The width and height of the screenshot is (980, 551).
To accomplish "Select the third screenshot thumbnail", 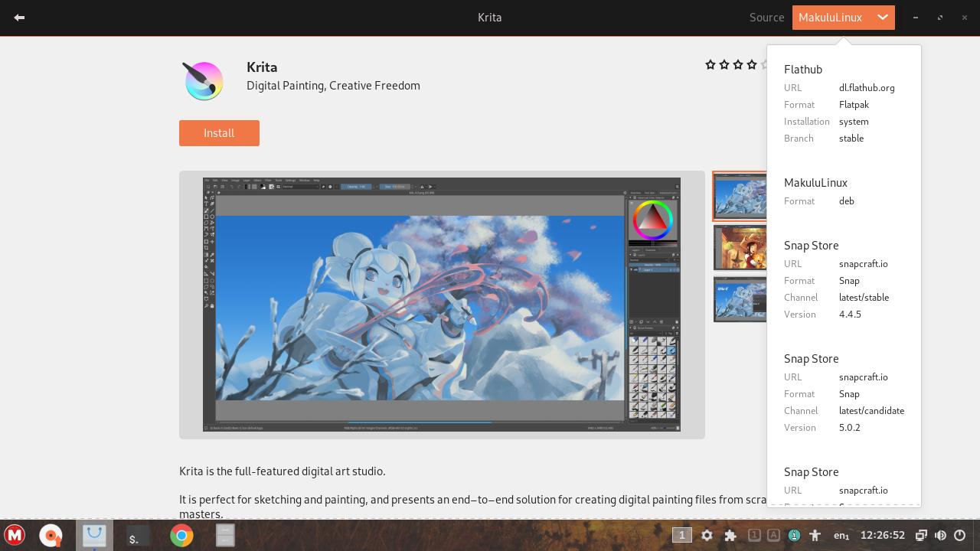I will pyautogui.click(x=740, y=298).
